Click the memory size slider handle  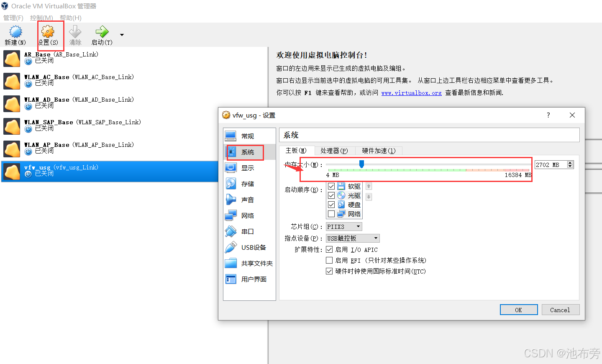click(x=361, y=164)
